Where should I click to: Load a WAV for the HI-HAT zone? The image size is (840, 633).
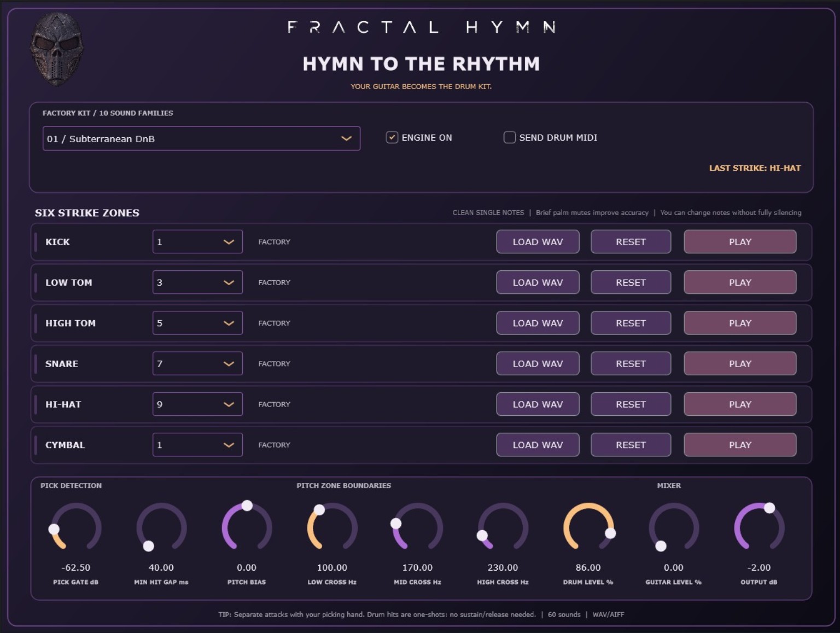(x=538, y=404)
